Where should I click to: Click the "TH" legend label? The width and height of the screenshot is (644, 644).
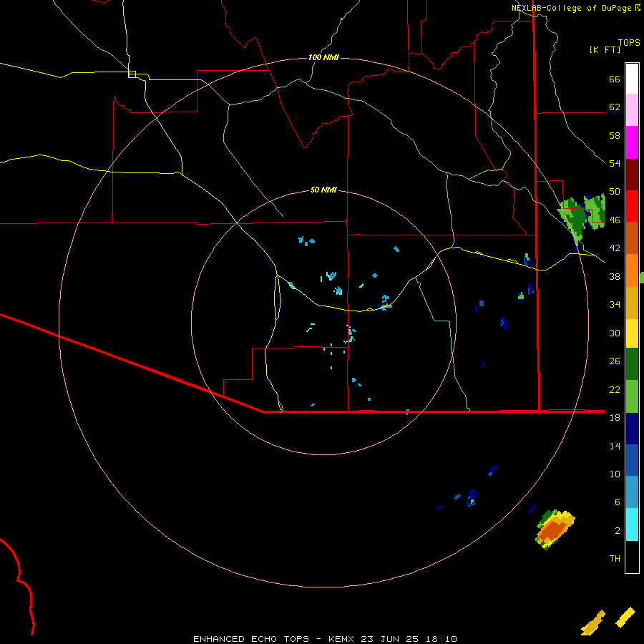[615, 559]
